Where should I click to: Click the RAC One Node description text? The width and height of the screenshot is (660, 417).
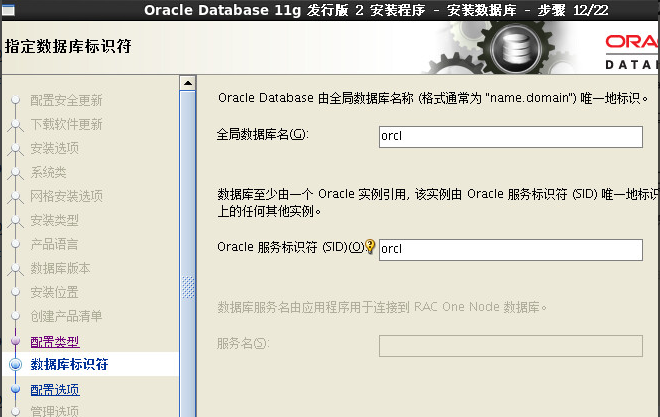click(382, 307)
